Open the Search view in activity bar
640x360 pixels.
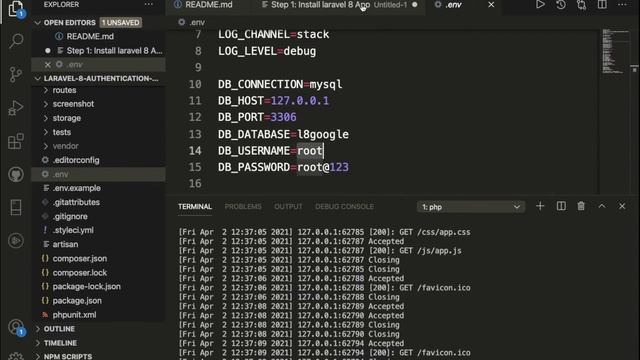pyautogui.click(x=16, y=41)
